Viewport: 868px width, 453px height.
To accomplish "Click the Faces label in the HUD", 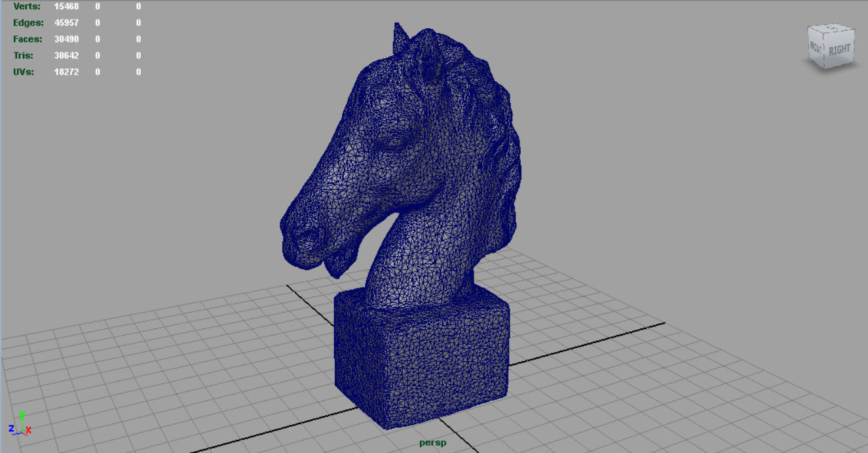I will point(28,39).
